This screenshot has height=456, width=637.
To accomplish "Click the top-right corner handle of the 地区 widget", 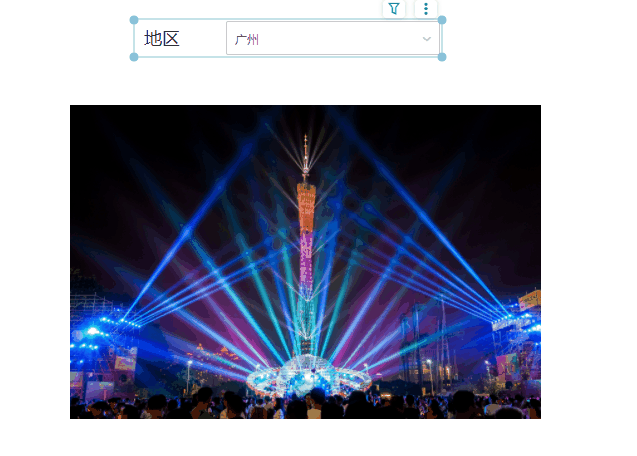I will 442,20.
